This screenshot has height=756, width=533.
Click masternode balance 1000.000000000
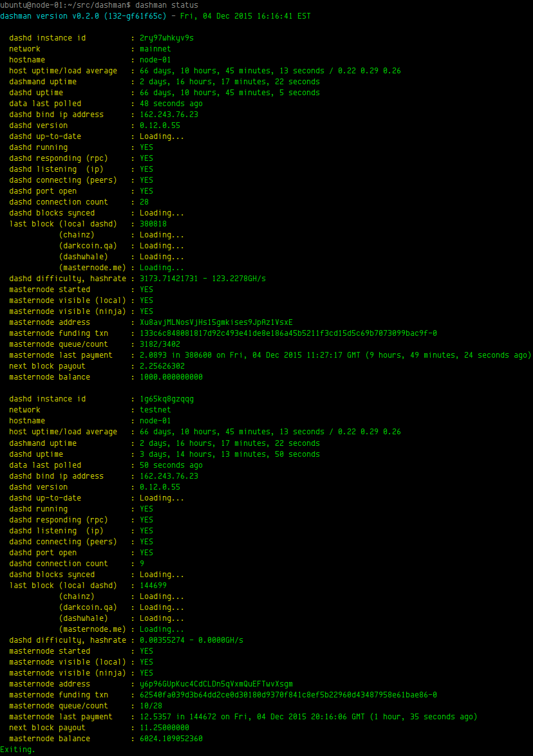click(x=171, y=377)
